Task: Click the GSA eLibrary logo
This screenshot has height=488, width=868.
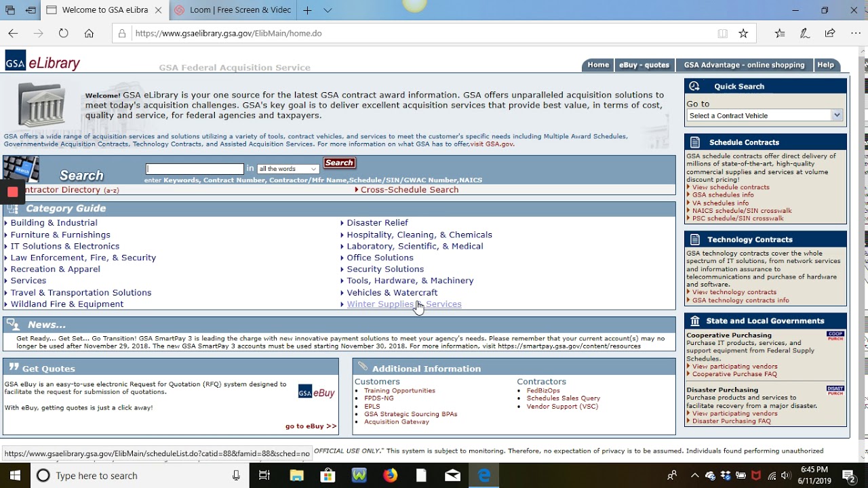Action: pos(43,62)
